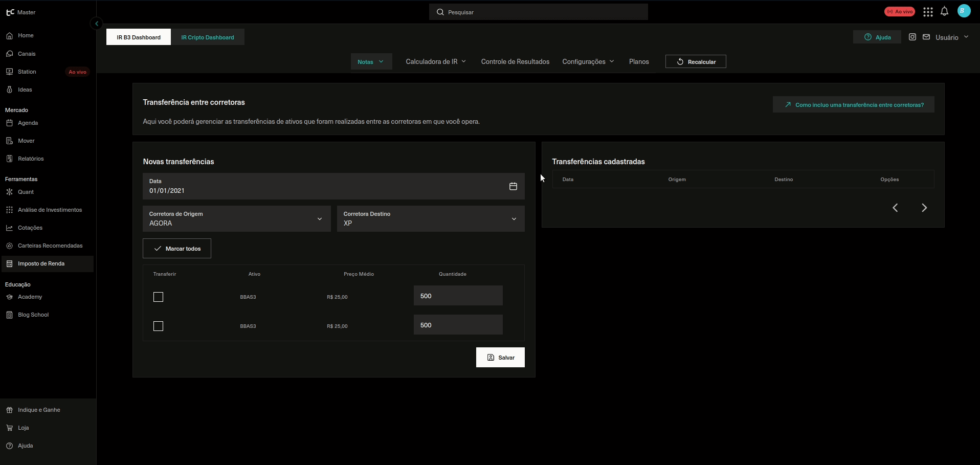Viewport: 980px width, 465px height.
Task: Open Ajuda at sidebar bottom
Action: 25,446
